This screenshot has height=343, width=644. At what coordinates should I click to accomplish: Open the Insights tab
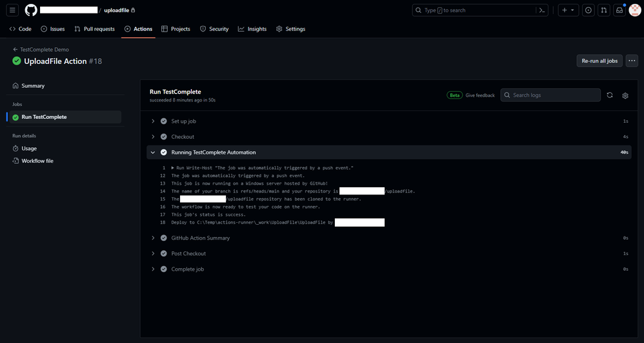pyautogui.click(x=252, y=29)
